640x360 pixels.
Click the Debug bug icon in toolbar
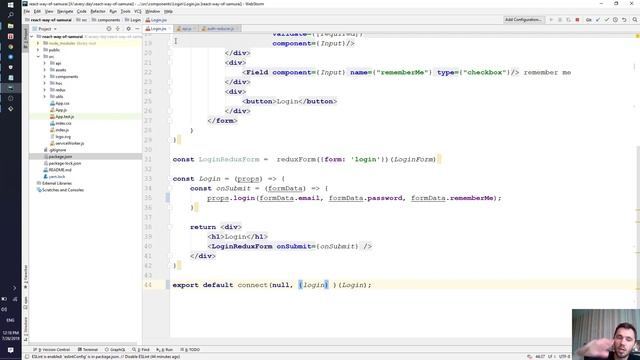[560, 20]
